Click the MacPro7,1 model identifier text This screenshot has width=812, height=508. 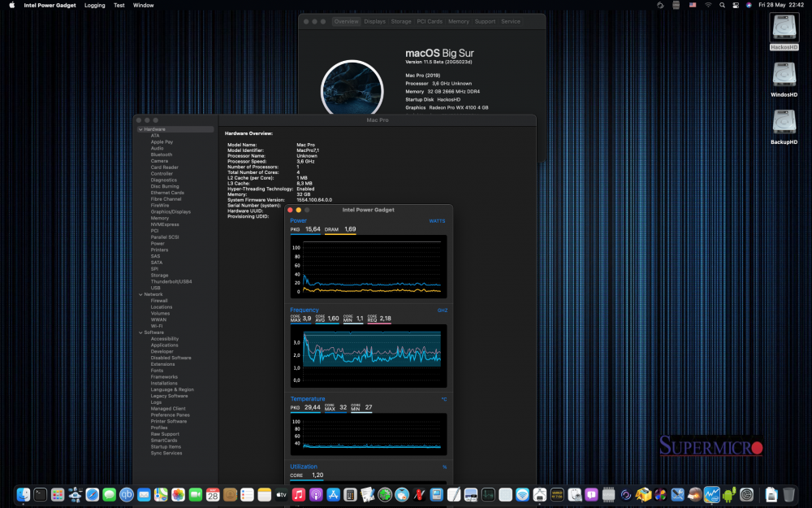coord(308,150)
